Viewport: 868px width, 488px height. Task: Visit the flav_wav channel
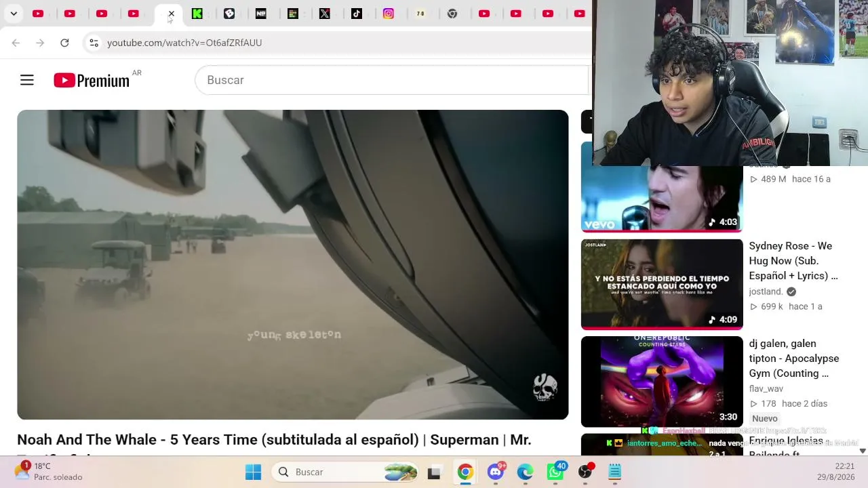(x=766, y=389)
